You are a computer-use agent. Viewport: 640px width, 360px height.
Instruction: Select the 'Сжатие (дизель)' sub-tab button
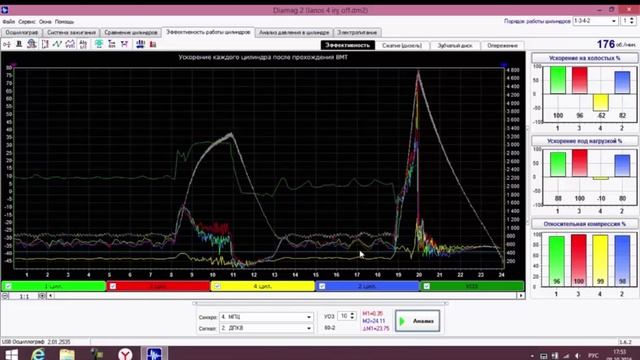tap(402, 45)
